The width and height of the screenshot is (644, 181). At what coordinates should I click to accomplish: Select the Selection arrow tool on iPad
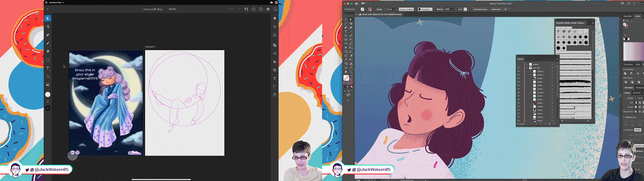[48, 18]
